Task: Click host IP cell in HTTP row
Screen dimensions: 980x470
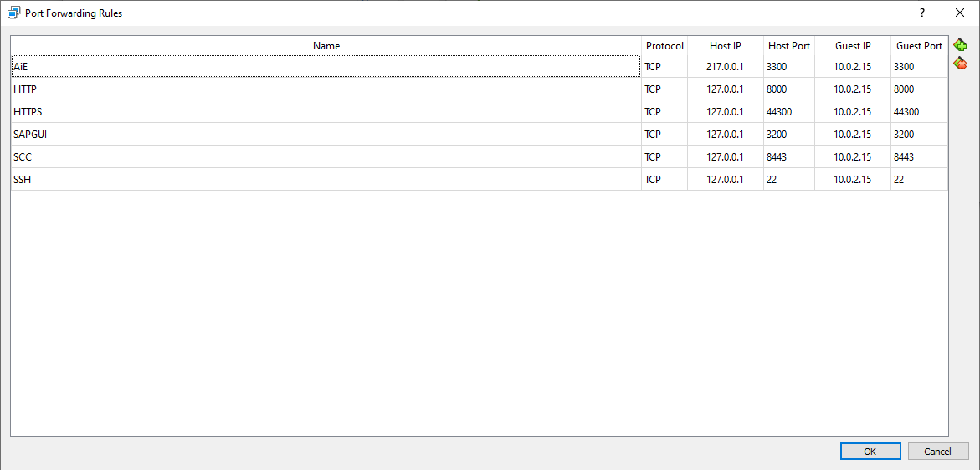Action: click(x=725, y=89)
